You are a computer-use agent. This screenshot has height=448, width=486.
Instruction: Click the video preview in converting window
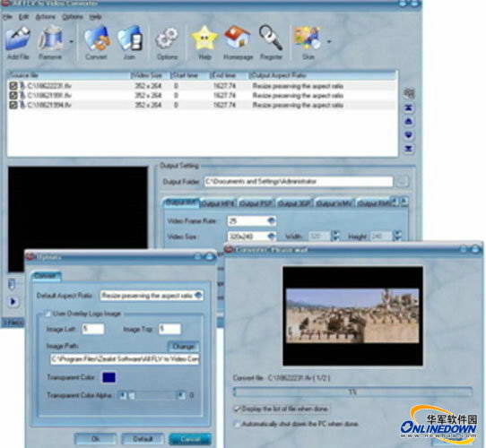352,315
